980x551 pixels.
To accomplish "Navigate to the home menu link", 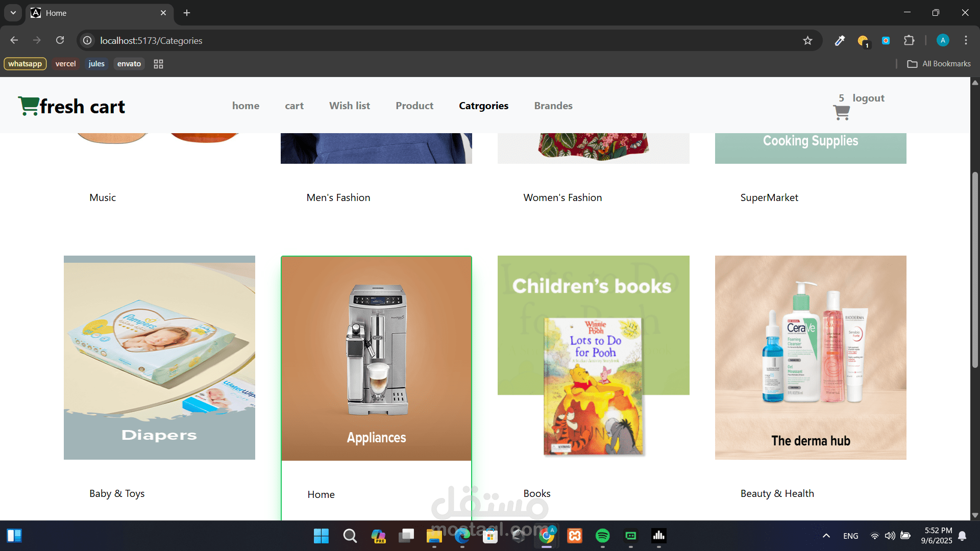I will click(x=246, y=106).
